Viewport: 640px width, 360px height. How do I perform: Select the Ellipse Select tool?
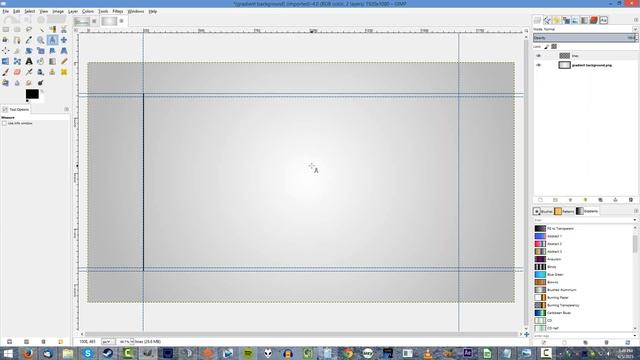point(17,29)
